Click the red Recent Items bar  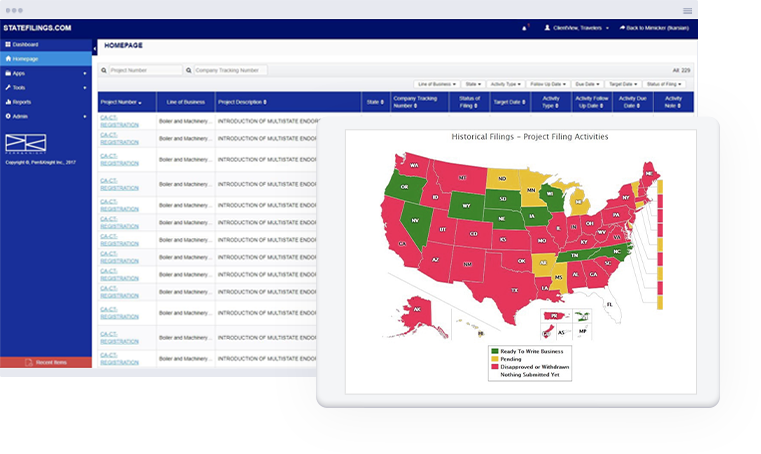46,362
